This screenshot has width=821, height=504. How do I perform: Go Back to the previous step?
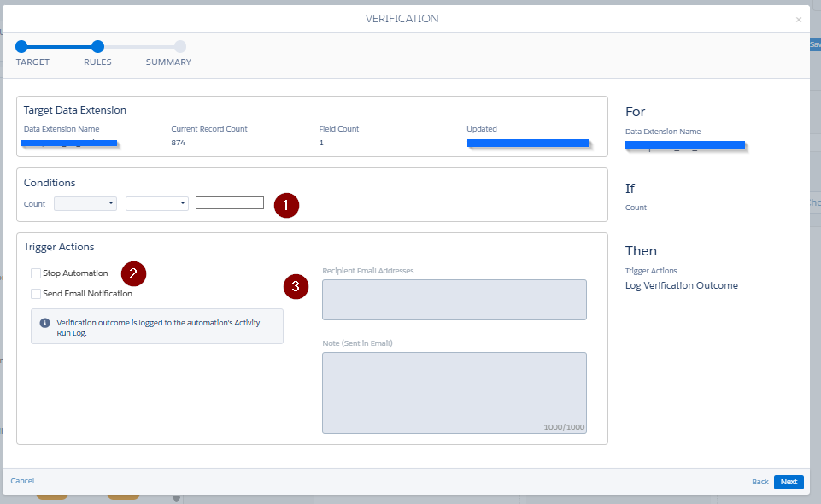(759, 482)
